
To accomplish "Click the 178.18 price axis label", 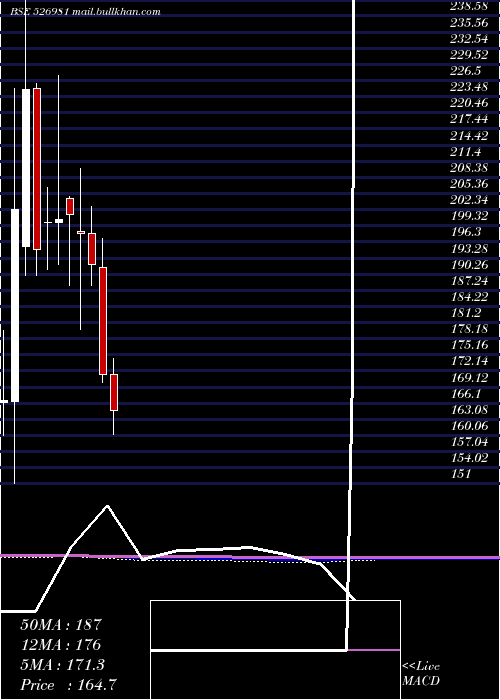I will click(x=469, y=329).
